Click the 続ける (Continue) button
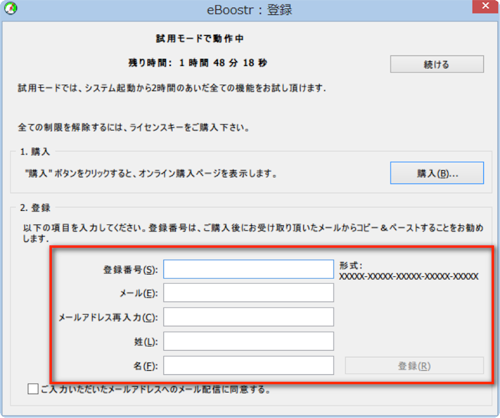 coord(437,64)
